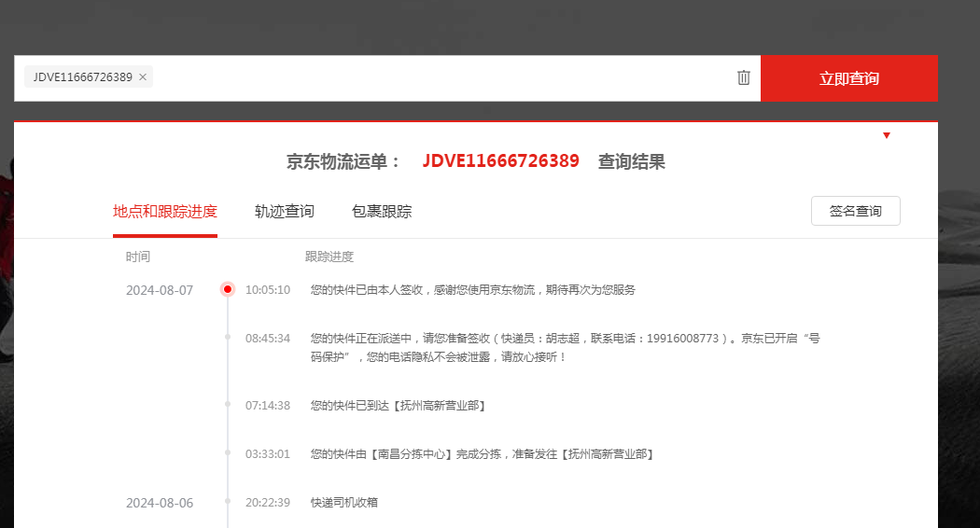Click the date 2024-08-07
Viewport: 980px width, 528px height.
coord(160,290)
